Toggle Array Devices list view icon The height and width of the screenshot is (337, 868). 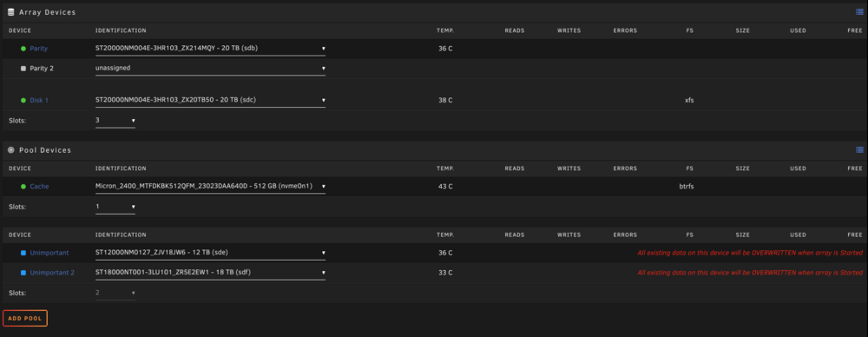(x=859, y=11)
